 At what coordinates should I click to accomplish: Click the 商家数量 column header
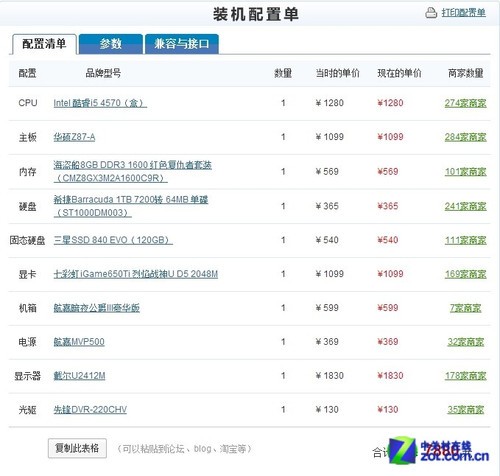pyautogui.click(x=465, y=73)
